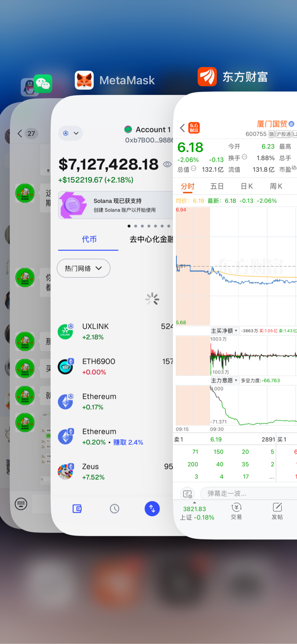Expand the 主买净额 indicator dropdown
The width and height of the screenshot is (297, 644).
coord(224,331)
